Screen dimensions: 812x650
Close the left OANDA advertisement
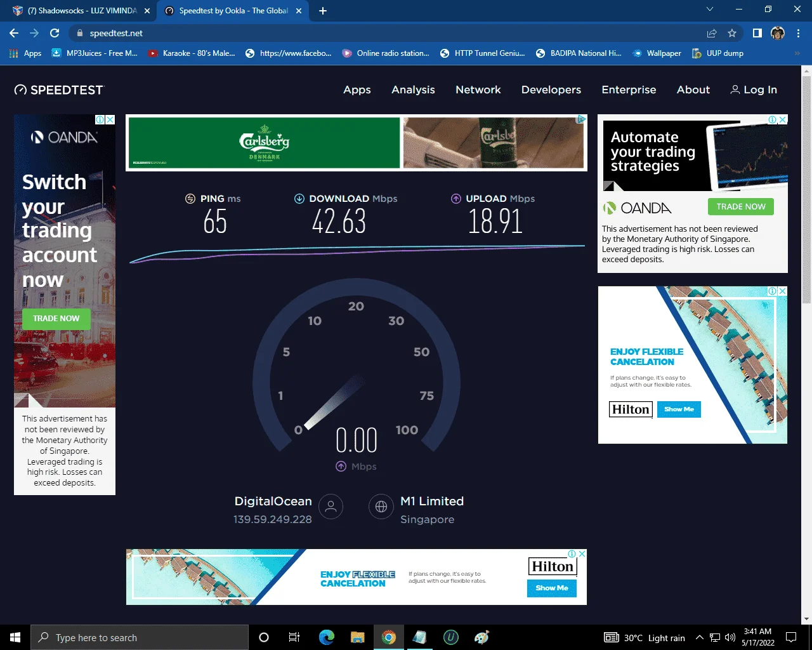coord(110,119)
